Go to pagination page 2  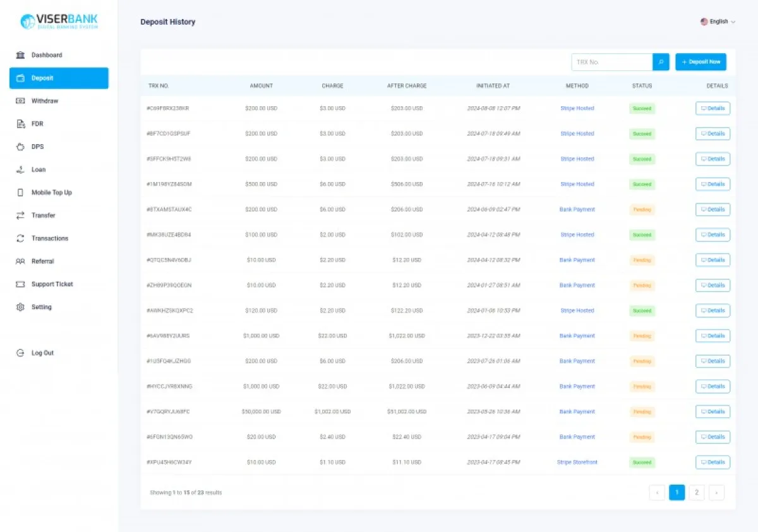click(697, 492)
